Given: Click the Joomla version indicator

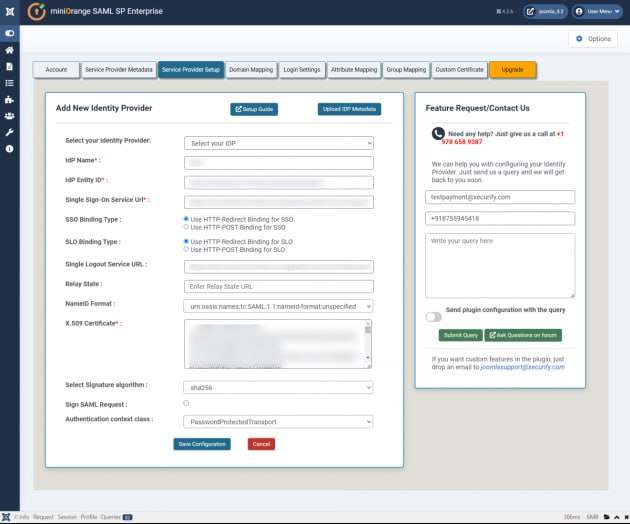Looking at the screenshot, I should coord(505,11).
